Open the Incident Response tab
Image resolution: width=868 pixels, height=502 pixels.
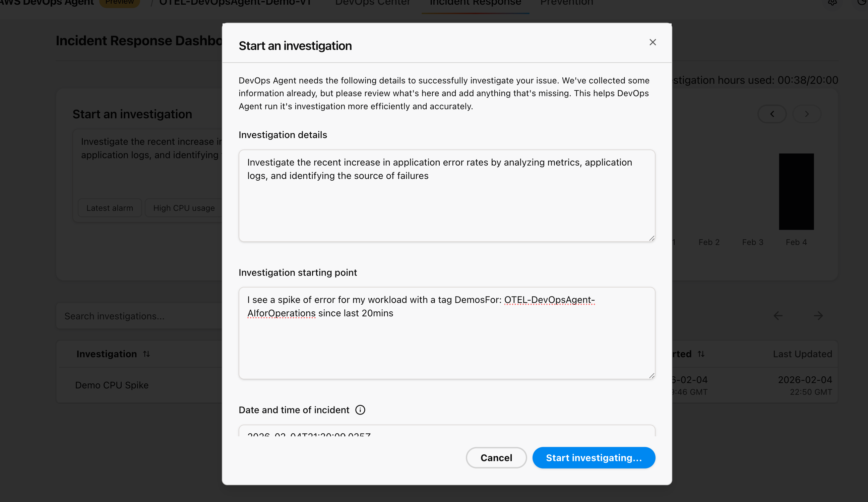click(475, 3)
